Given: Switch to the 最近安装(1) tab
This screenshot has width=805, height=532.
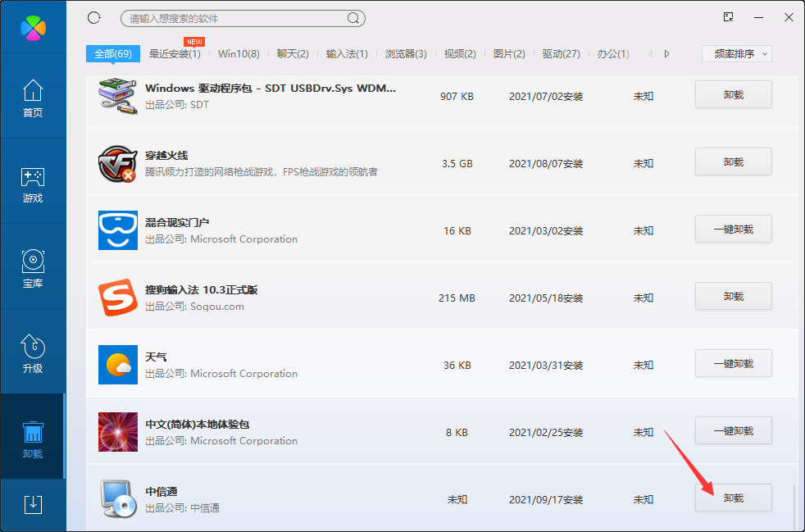Looking at the screenshot, I should click(175, 53).
